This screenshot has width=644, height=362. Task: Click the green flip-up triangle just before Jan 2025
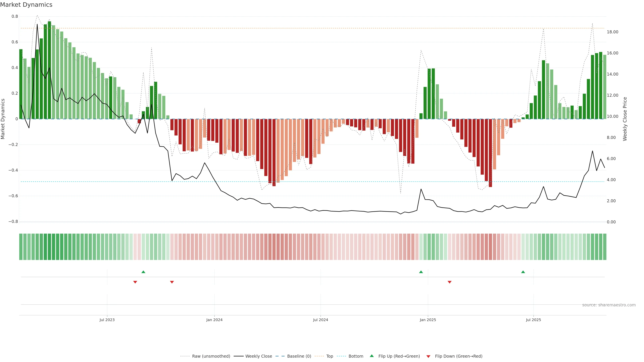tap(421, 272)
